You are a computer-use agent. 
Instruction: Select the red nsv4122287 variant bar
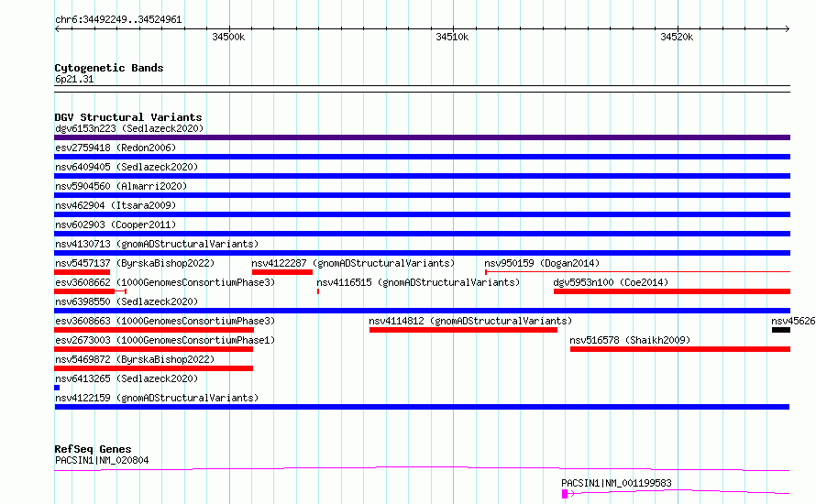(282, 272)
